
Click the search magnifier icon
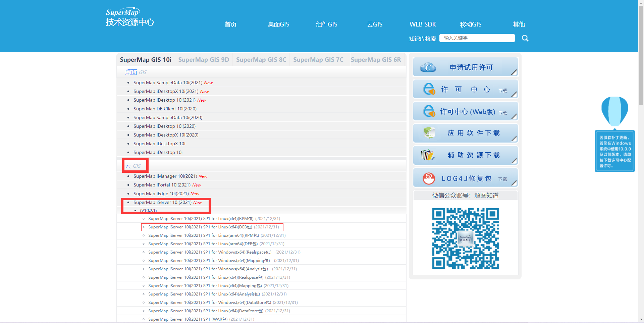pos(525,38)
